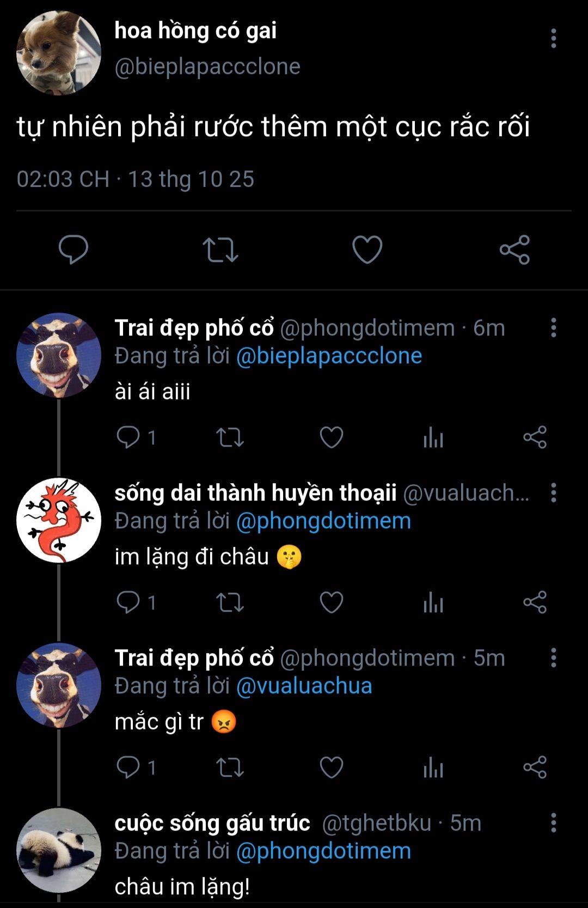This screenshot has height=908, width=588.
Task: Reply to the "mắc gì tr" tweet
Action: 128,767
